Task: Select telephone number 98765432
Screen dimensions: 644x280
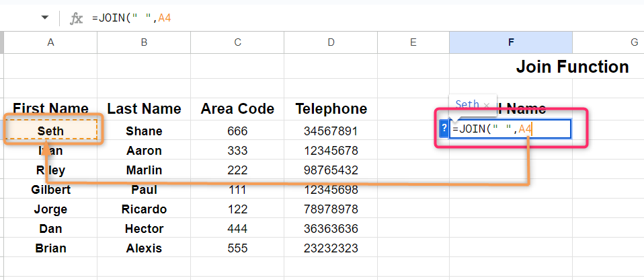Action: coord(331,170)
